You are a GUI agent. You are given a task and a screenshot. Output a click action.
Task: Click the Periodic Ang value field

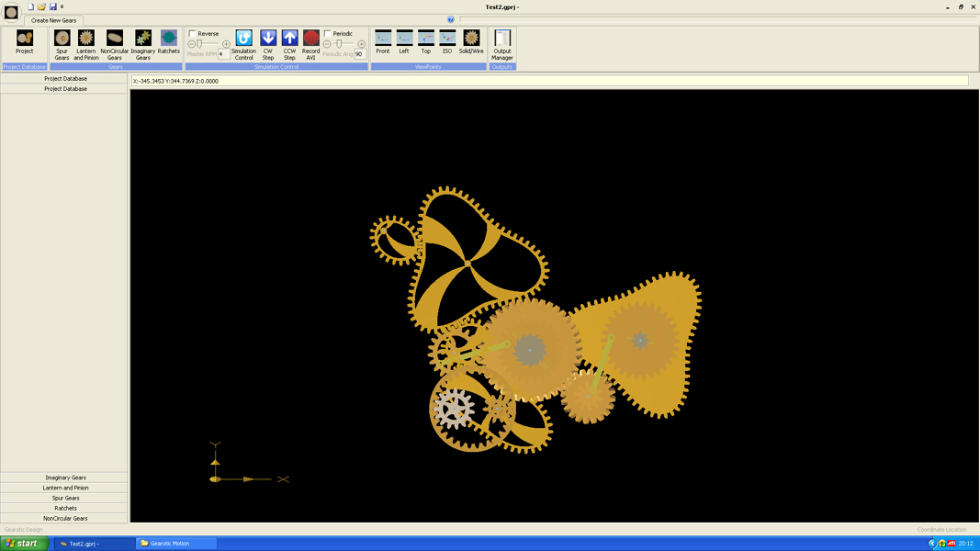click(x=360, y=54)
